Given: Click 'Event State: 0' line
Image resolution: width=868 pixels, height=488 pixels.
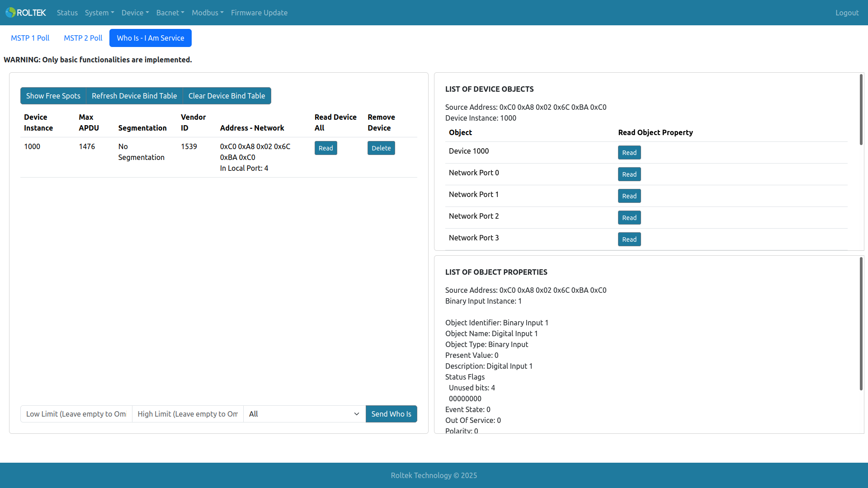Looking at the screenshot, I should coord(468,409).
